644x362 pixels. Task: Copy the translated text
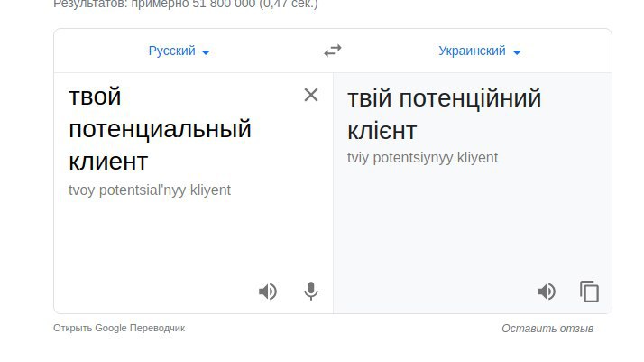click(590, 292)
